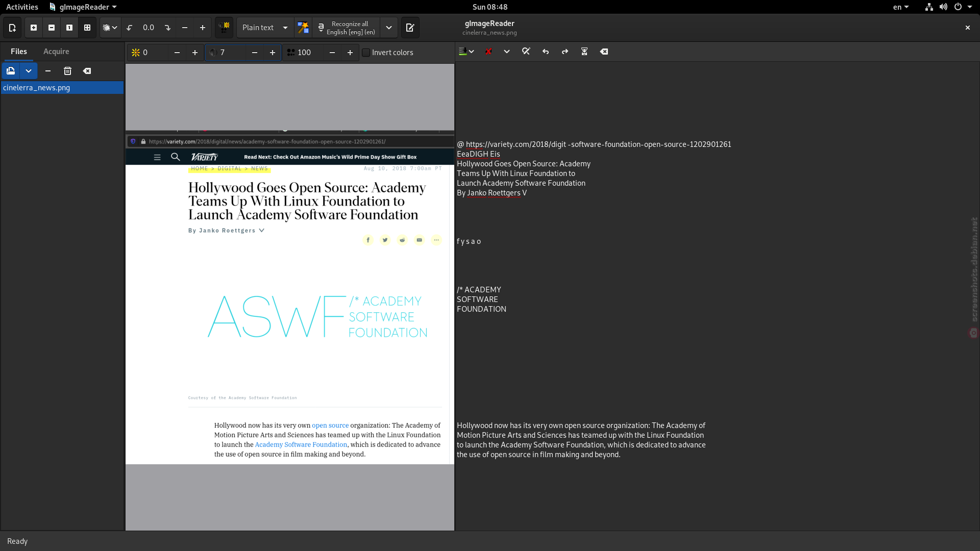Click the volume icon in top bar
980x551 pixels.
coord(943,7)
